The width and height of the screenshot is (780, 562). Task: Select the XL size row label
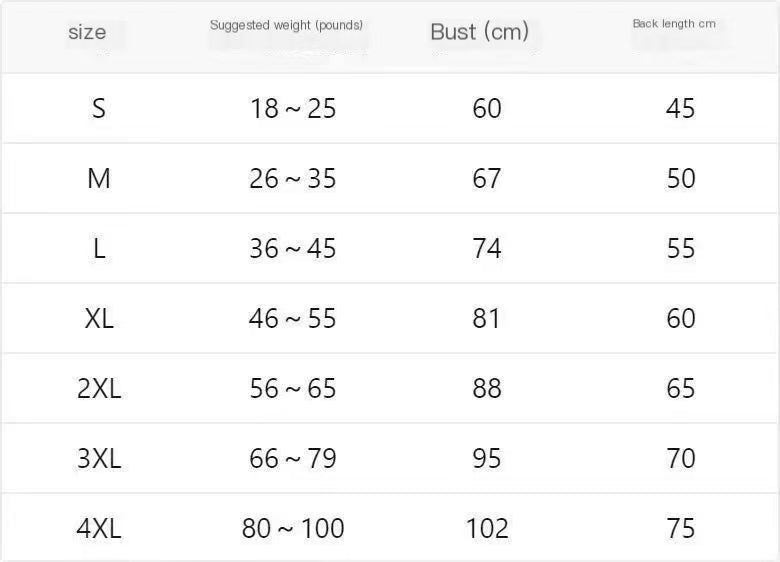click(x=99, y=318)
